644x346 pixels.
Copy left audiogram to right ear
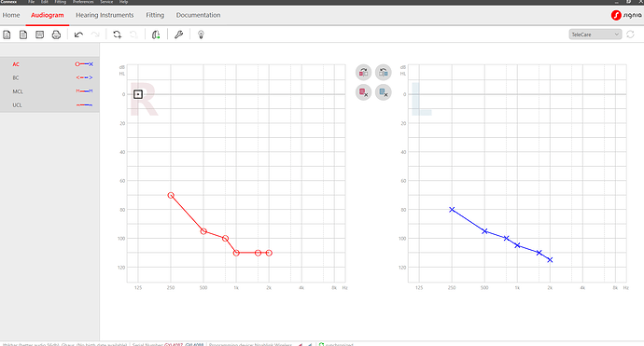point(384,73)
